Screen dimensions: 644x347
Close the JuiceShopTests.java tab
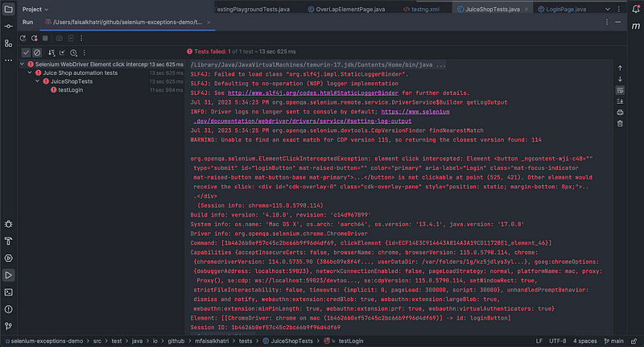point(526,9)
